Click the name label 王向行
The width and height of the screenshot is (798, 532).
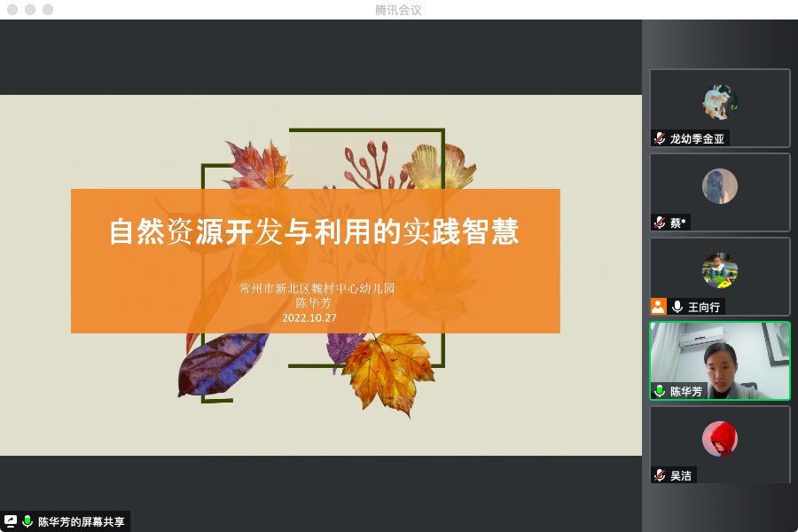tap(704, 307)
